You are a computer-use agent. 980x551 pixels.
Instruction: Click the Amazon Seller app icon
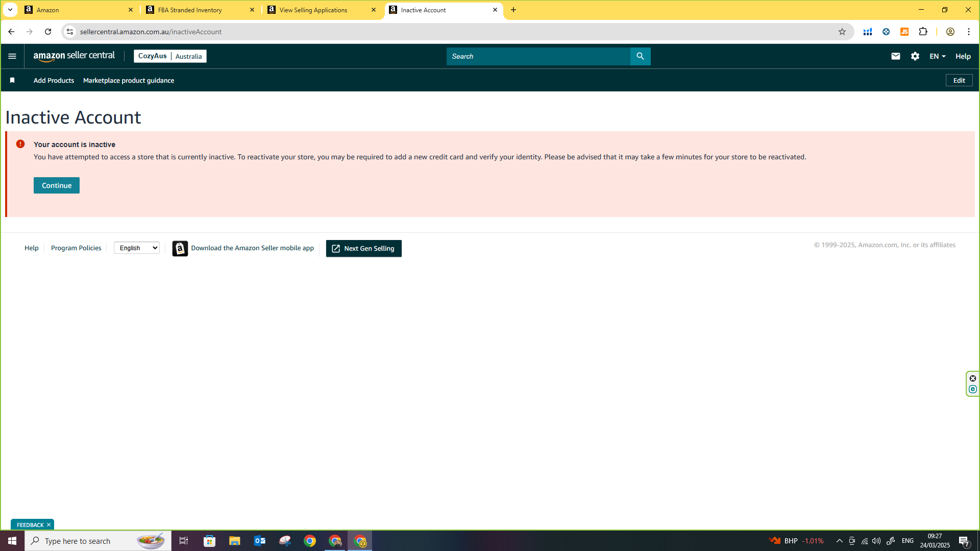[180, 248]
